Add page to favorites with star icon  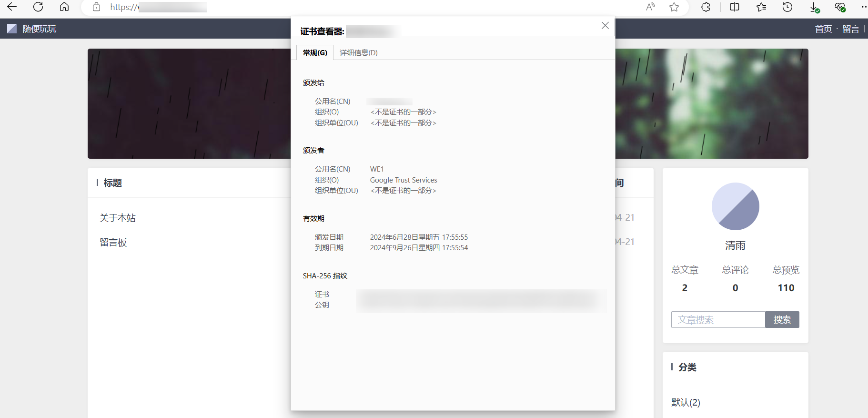[674, 7]
